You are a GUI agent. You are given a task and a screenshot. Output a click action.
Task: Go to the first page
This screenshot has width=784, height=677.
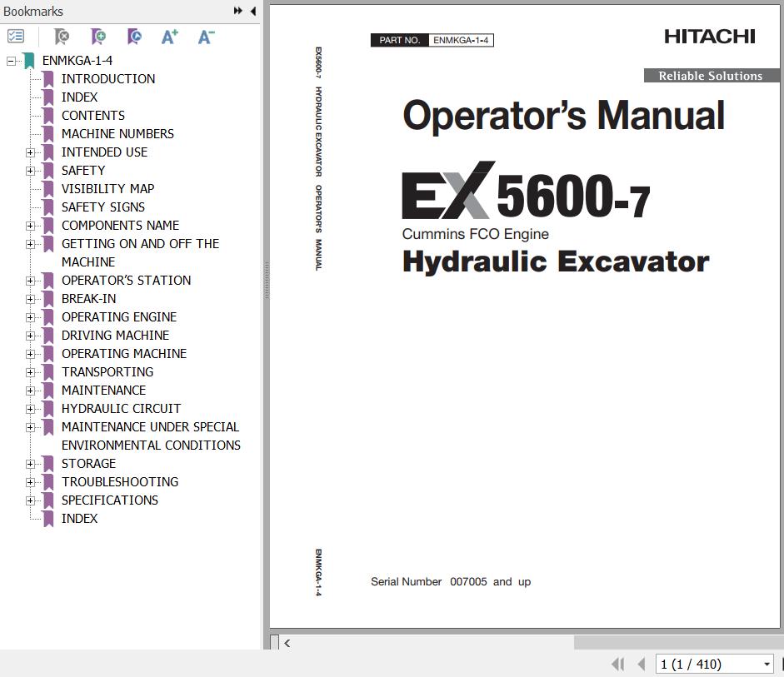pyautogui.click(x=617, y=664)
